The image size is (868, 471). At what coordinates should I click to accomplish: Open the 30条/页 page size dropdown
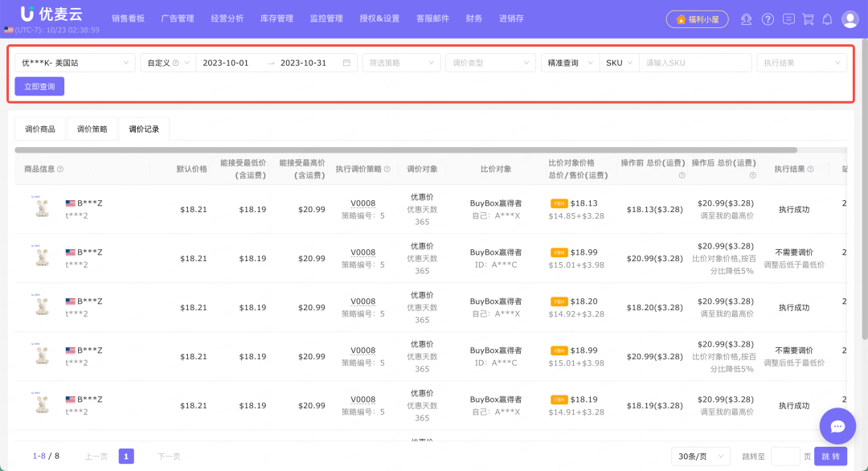pos(699,456)
